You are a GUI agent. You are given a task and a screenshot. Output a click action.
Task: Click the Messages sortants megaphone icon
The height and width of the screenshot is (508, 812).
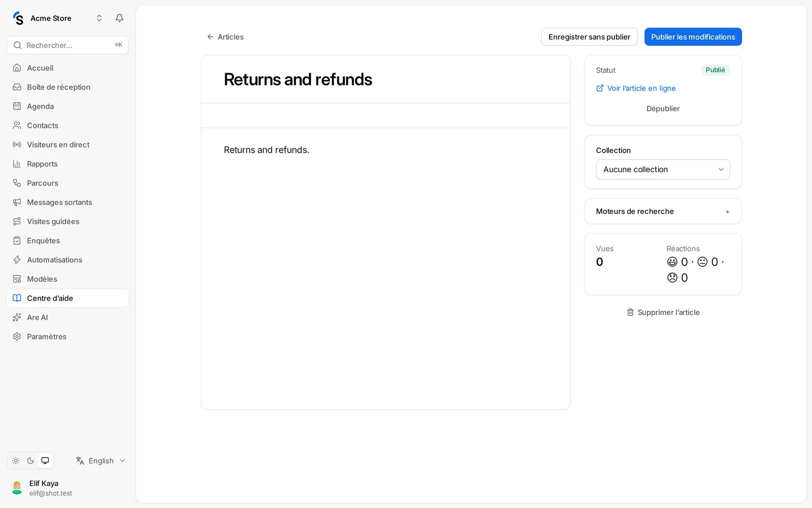click(x=17, y=202)
